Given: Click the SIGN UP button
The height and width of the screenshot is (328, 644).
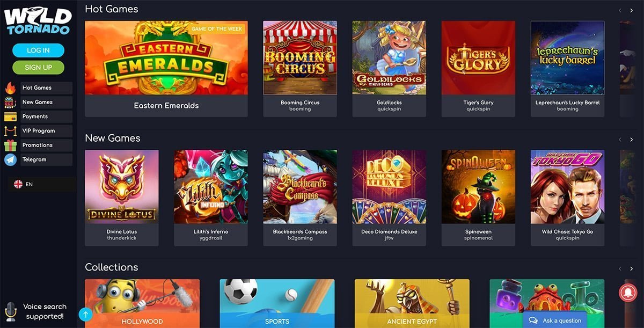Looking at the screenshot, I should pos(38,67).
